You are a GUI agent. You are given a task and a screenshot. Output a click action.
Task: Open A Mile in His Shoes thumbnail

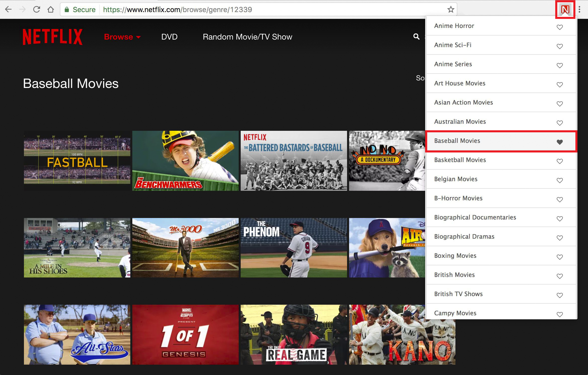[x=77, y=248]
